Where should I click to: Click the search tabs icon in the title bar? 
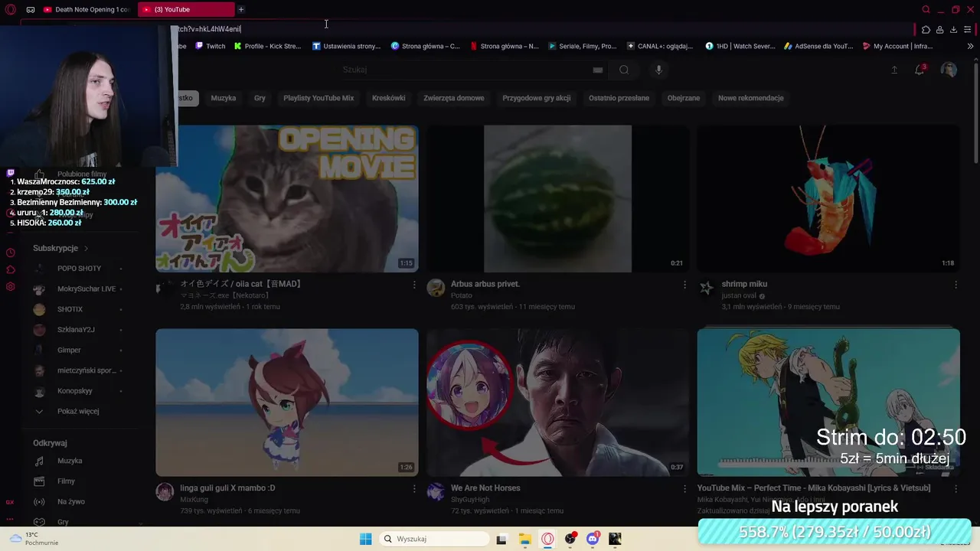926,9
